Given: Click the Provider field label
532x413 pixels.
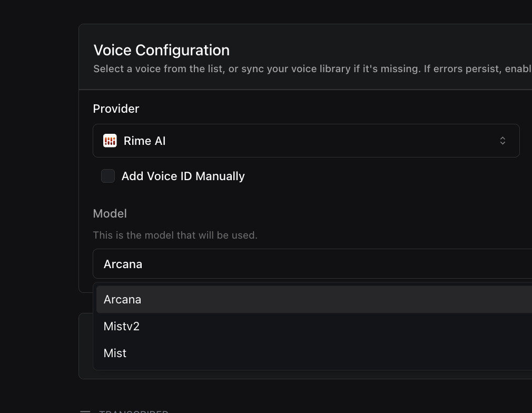Looking at the screenshot, I should coord(116,109).
